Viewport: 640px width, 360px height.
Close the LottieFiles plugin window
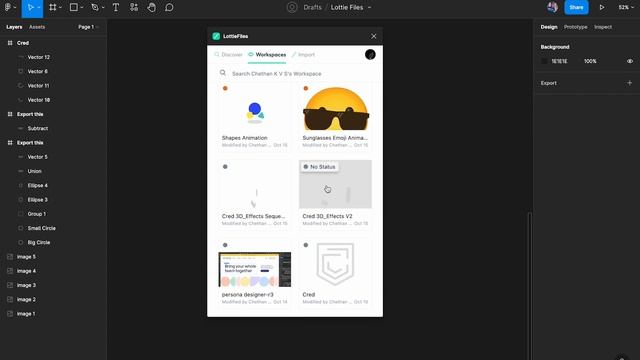[373, 36]
